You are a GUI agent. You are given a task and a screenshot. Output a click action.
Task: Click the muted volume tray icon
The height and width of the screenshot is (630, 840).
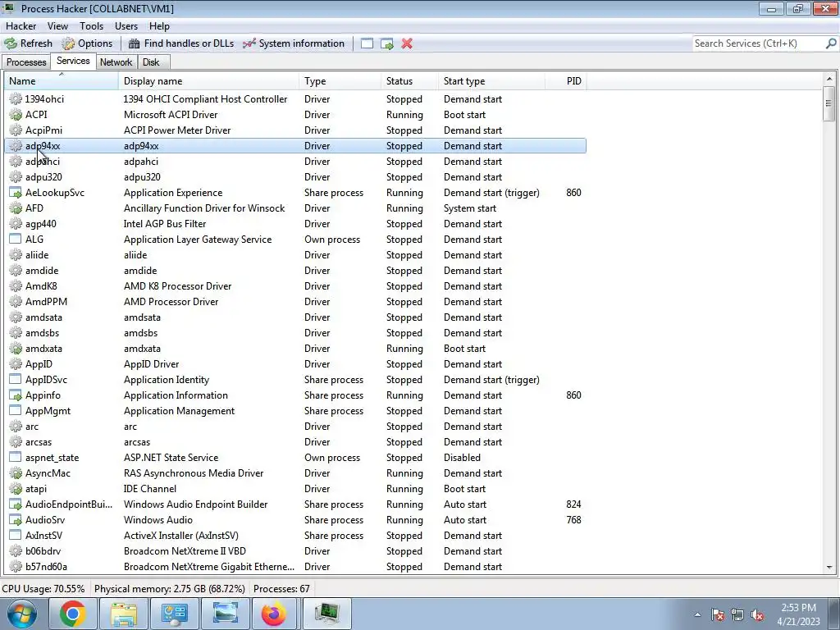pyautogui.click(x=757, y=615)
